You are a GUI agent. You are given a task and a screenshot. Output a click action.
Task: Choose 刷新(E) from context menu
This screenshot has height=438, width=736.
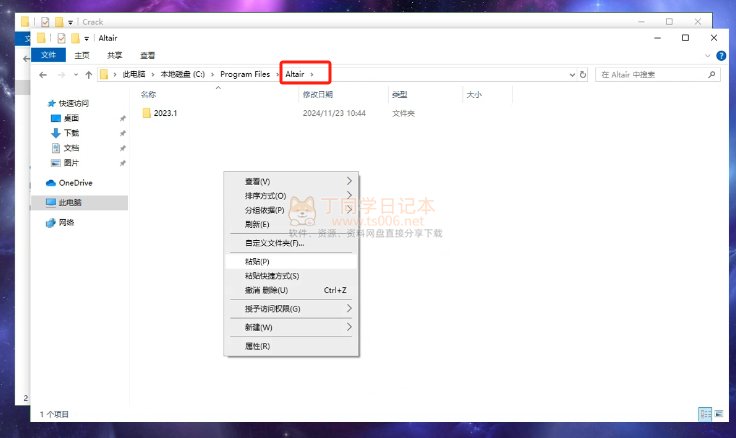(291, 224)
